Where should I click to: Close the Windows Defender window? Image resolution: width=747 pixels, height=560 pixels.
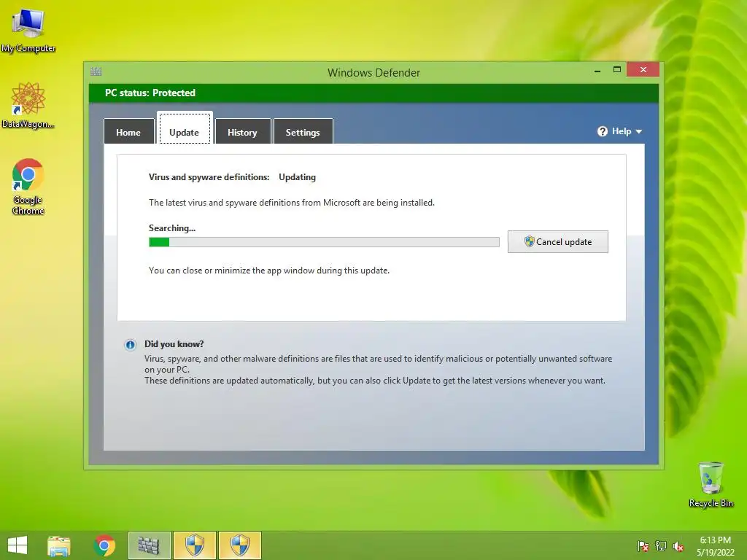pyautogui.click(x=643, y=69)
